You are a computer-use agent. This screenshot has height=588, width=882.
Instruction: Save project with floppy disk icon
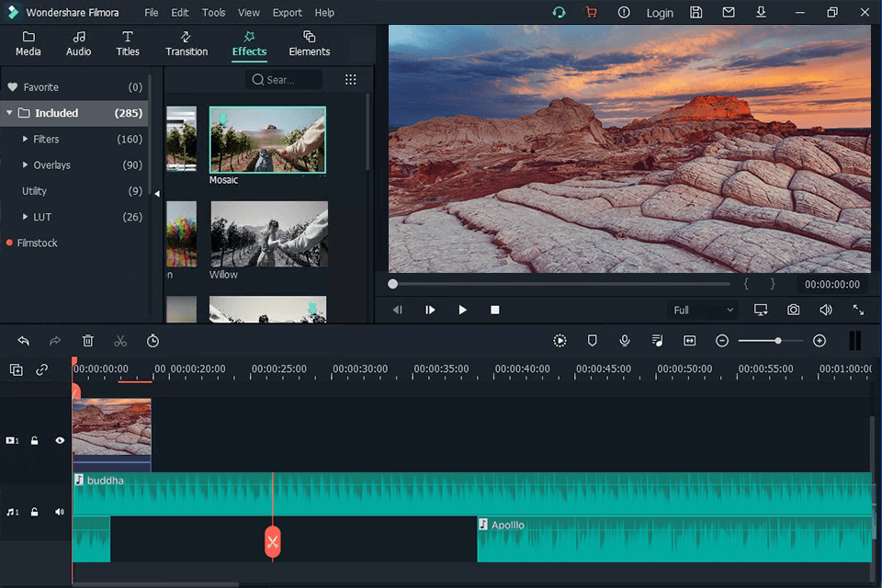pos(696,12)
